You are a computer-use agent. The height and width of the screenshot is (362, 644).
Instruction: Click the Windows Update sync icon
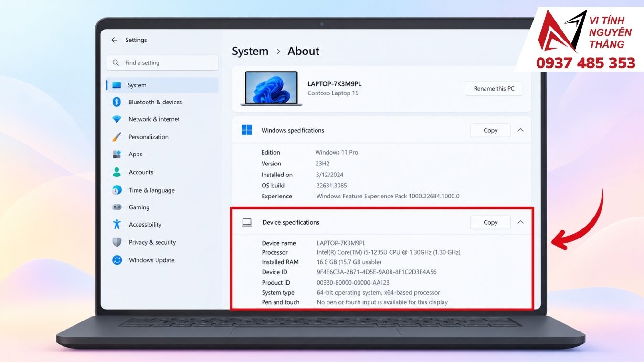tap(117, 260)
